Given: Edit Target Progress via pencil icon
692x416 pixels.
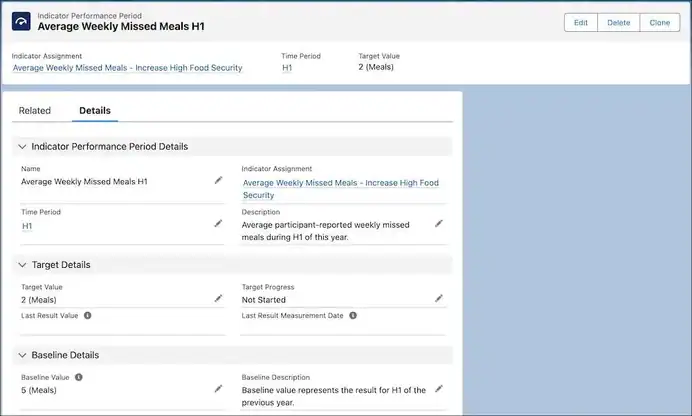Looking at the screenshot, I should (438, 299).
